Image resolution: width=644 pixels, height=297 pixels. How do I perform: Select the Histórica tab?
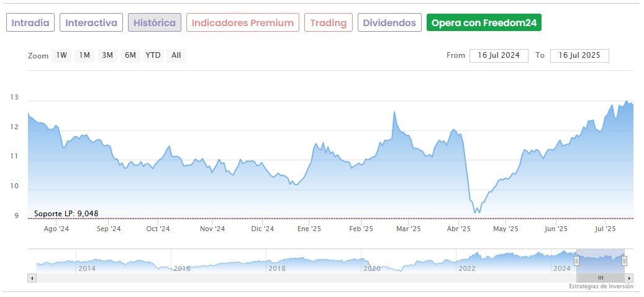pyautogui.click(x=155, y=23)
